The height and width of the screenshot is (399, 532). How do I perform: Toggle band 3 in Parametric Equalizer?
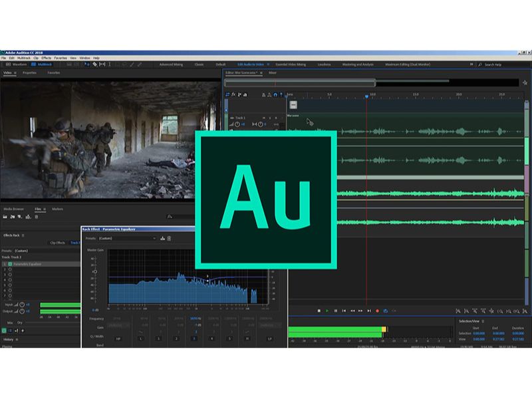(x=194, y=338)
